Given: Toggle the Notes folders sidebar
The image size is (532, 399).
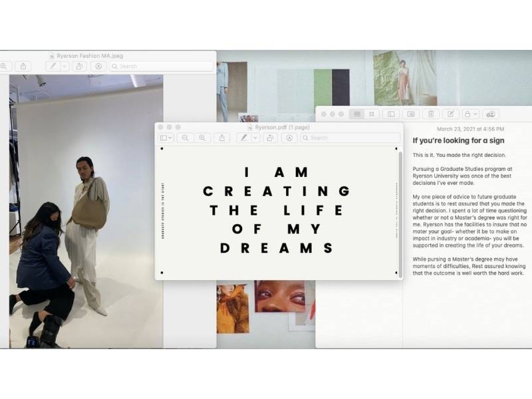Looking at the screenshot, I should [391, 114].
